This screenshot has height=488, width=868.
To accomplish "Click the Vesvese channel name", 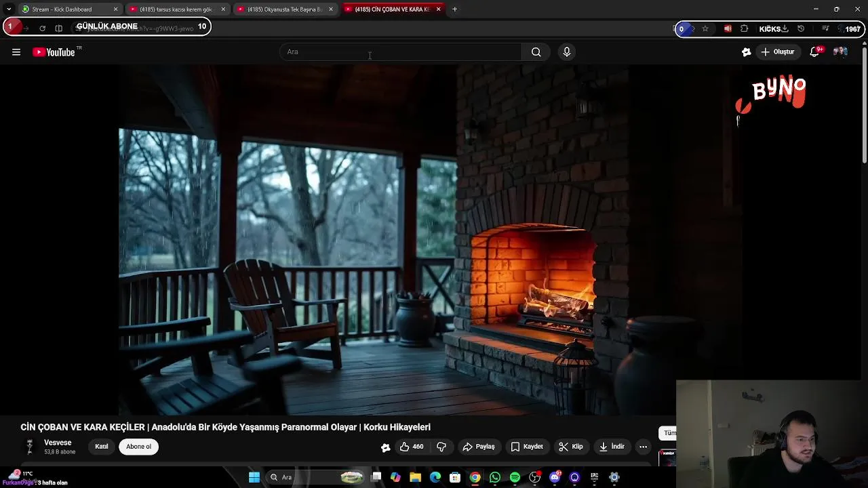I will [x=58, y=443].
